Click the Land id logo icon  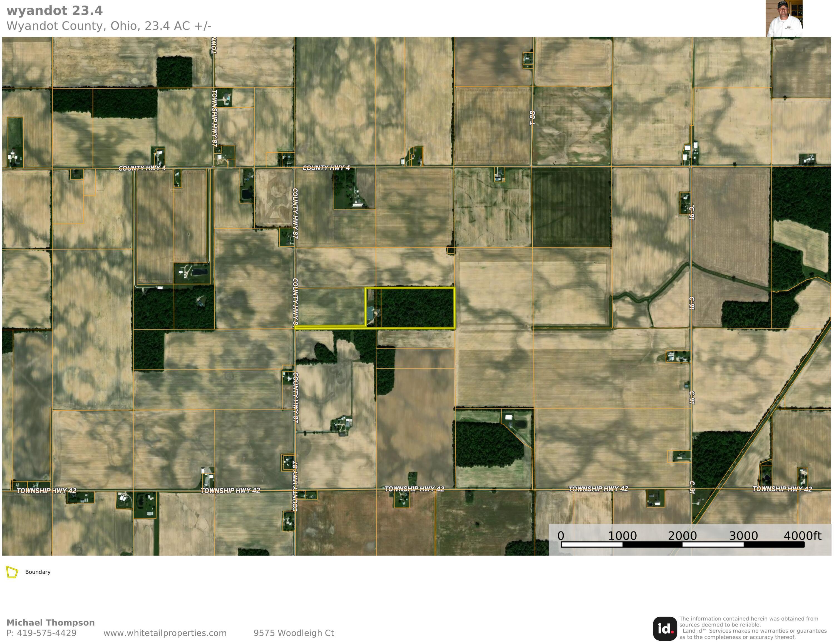(x=665, y=629)
